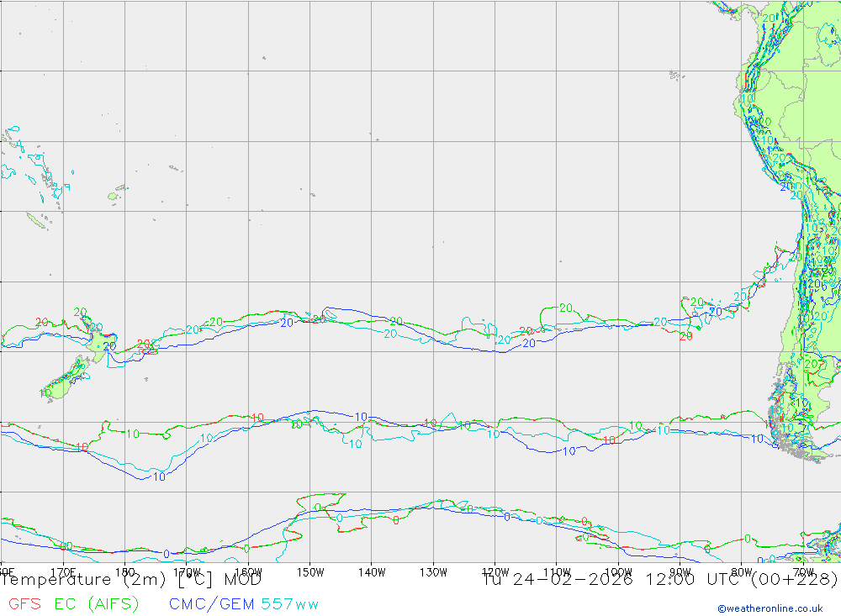Viewport: 841px width, 616px height.
Task: Click the 100W longitude axis label
Action: click(x=618, y=572)
